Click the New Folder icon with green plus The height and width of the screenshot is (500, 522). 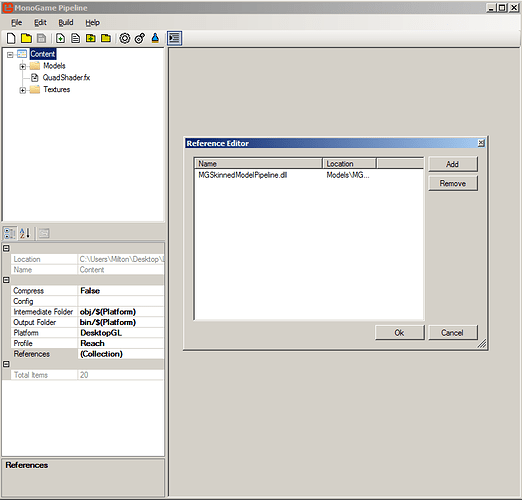(x=91, y=38)
